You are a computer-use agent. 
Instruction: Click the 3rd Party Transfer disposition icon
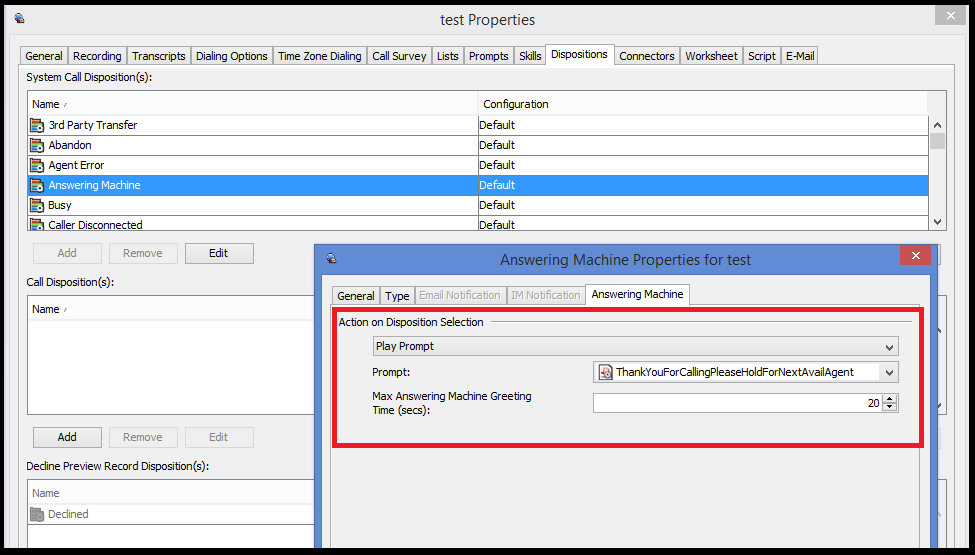click(x=37, y=126)
